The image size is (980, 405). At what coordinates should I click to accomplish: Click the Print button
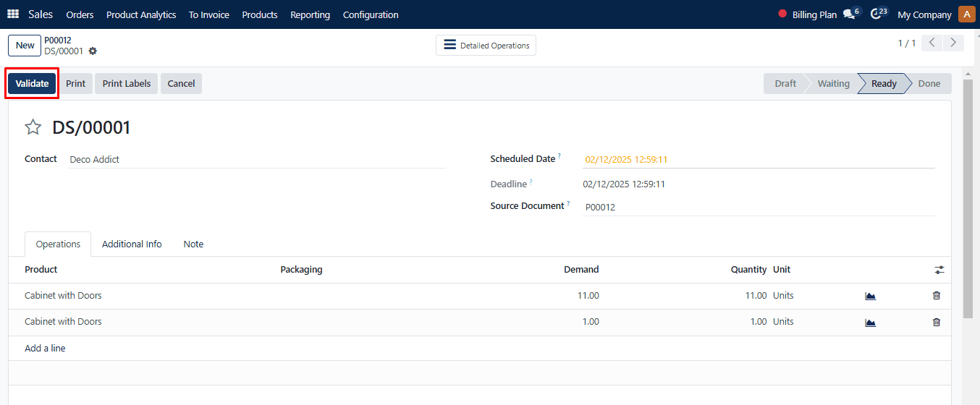pyautogui.click(x=75, y=83)
